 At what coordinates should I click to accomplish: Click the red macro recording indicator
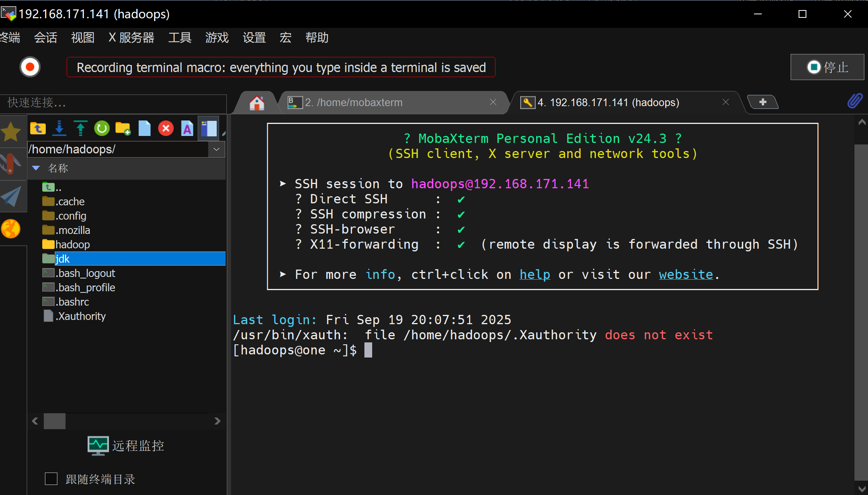[30, 67]
